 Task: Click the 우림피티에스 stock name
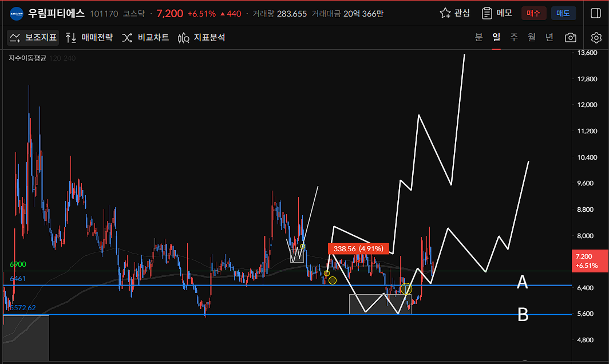click(56, 14)
